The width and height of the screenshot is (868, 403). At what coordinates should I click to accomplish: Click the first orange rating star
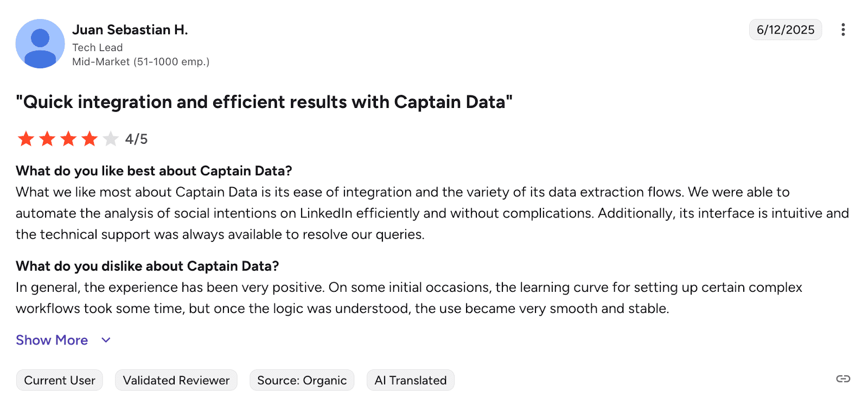click(x=26, y=139)
